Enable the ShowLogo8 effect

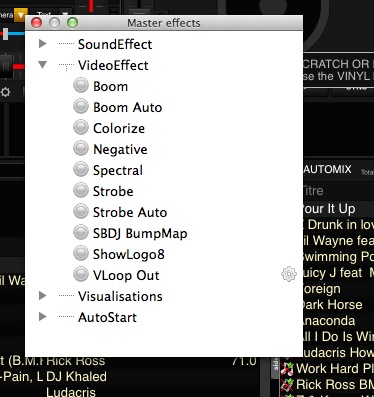click(81, 253)
